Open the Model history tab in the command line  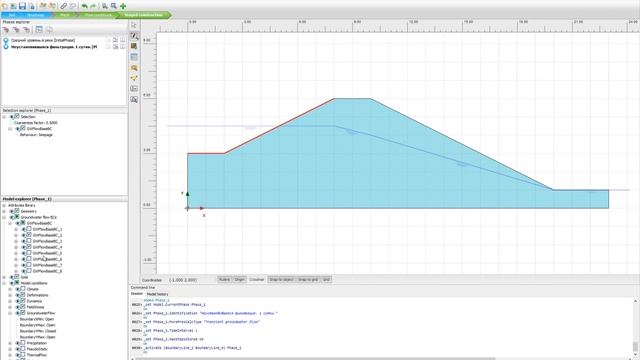[x=157, y=294]
